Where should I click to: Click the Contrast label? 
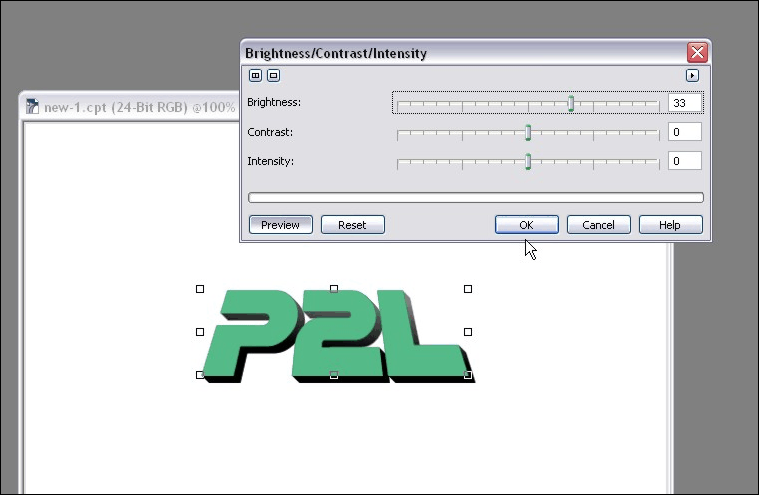[x=270, y=132]
